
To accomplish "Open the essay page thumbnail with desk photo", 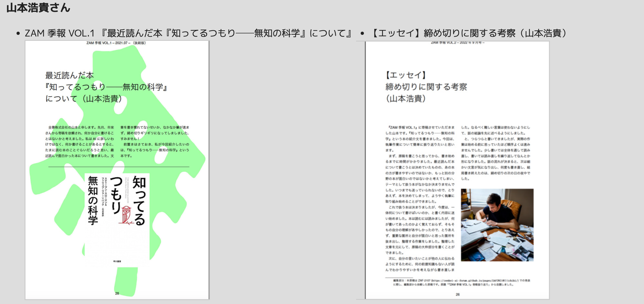I will coord(457,170).
